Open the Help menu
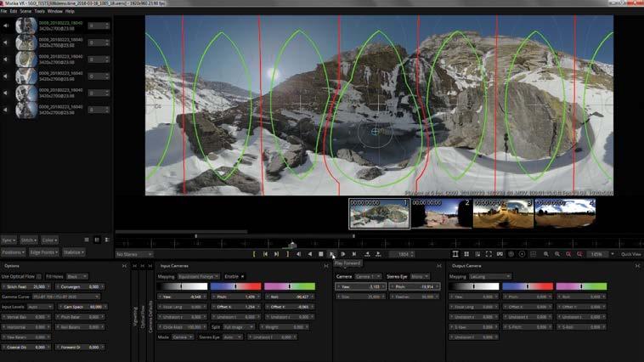The height and width of the screenshot is (362, 644). point(70,12)
